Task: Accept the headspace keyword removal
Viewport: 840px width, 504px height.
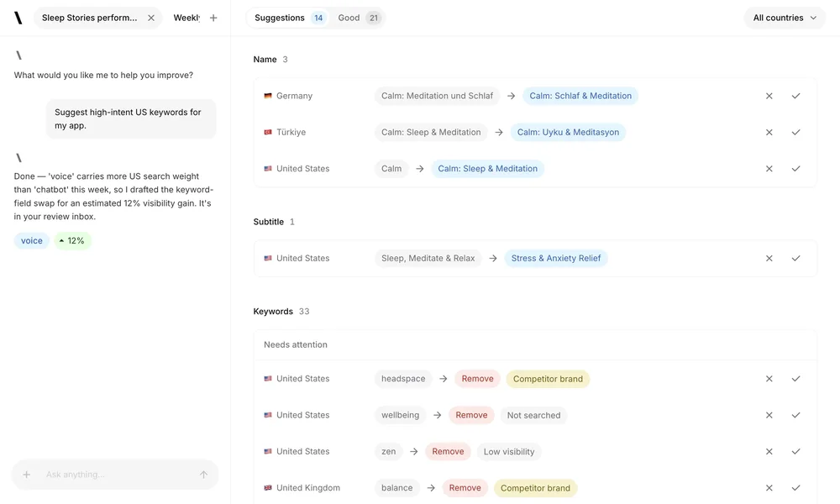Action: pos(795,379)
